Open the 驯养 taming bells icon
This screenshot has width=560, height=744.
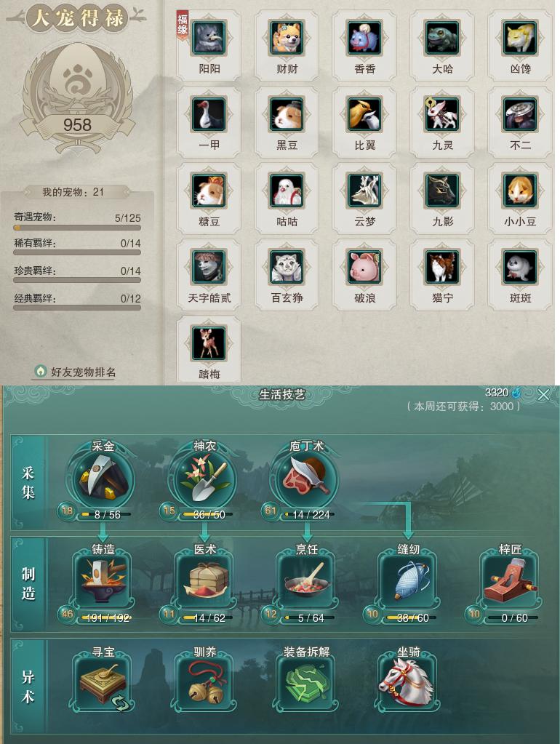coord(204,681)
